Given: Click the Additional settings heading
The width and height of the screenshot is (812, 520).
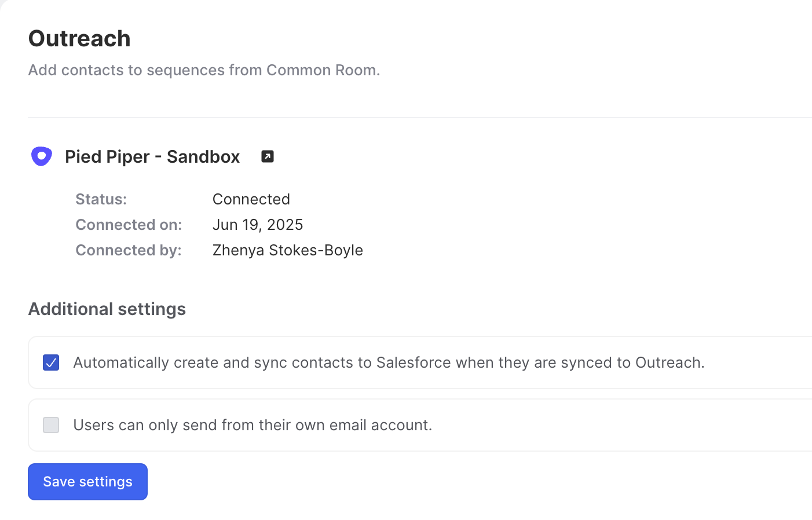Looking at the screenshot, I should (107, 309).
